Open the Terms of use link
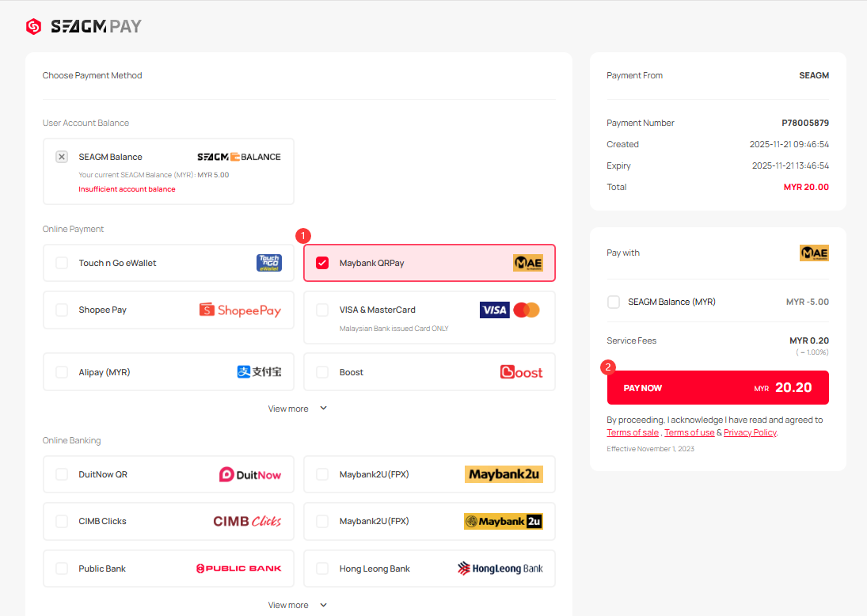Viewport: 867px width, 616px height. (x=689, y=432)
